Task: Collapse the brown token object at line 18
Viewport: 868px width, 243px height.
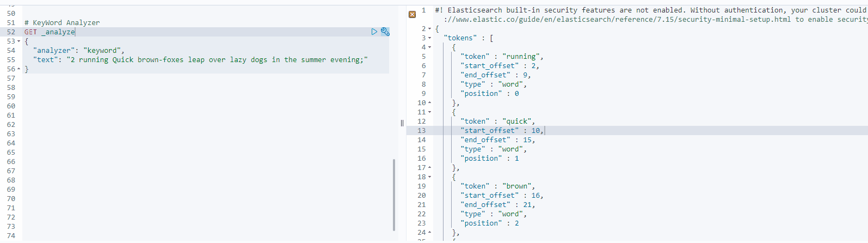Action: pos(429,177)
